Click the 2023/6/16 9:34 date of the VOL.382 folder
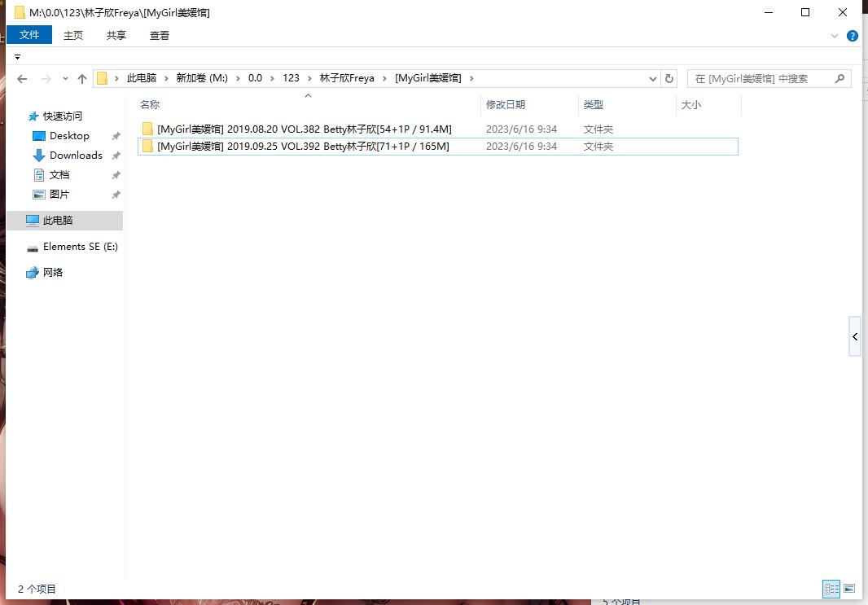Viewport: 868px width, 605px height. point(521,129)
